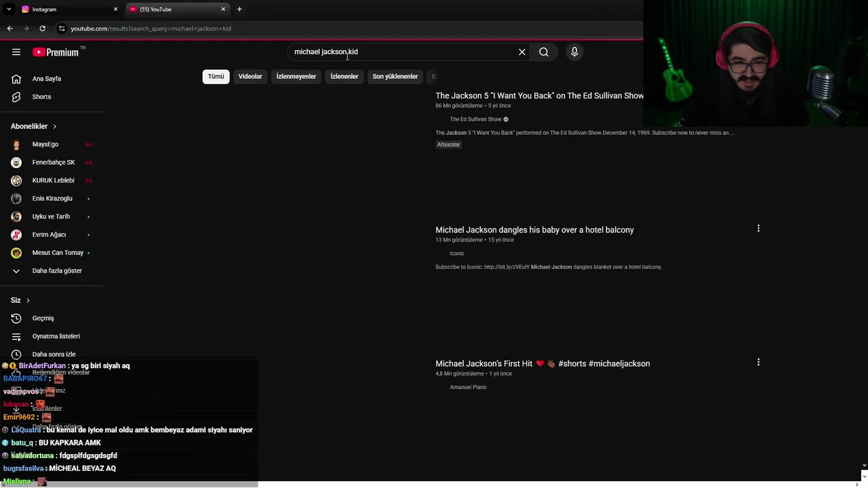Click the magnifier search button
The image size is (868, 488).
point(544,52)
